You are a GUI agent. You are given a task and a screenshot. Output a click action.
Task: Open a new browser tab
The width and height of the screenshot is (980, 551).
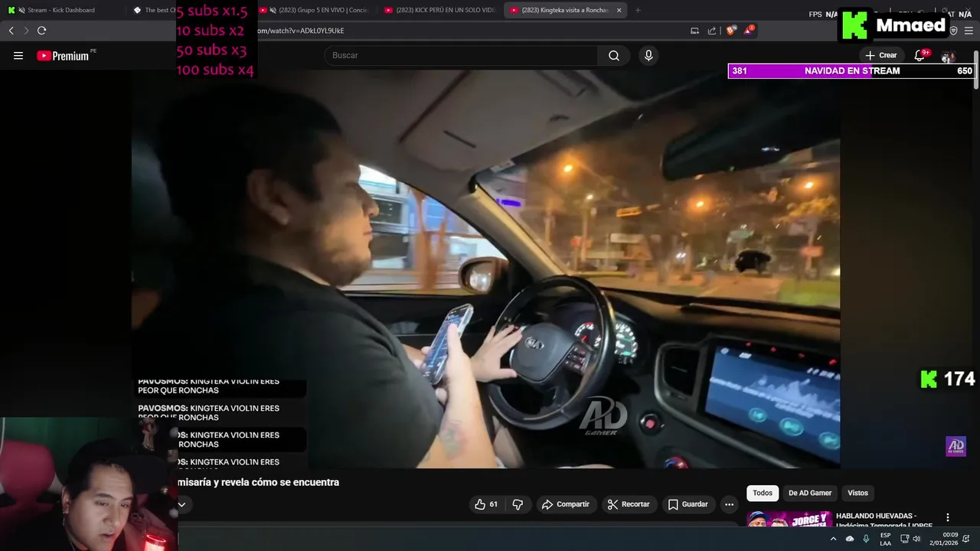click(x=638, y=10)
